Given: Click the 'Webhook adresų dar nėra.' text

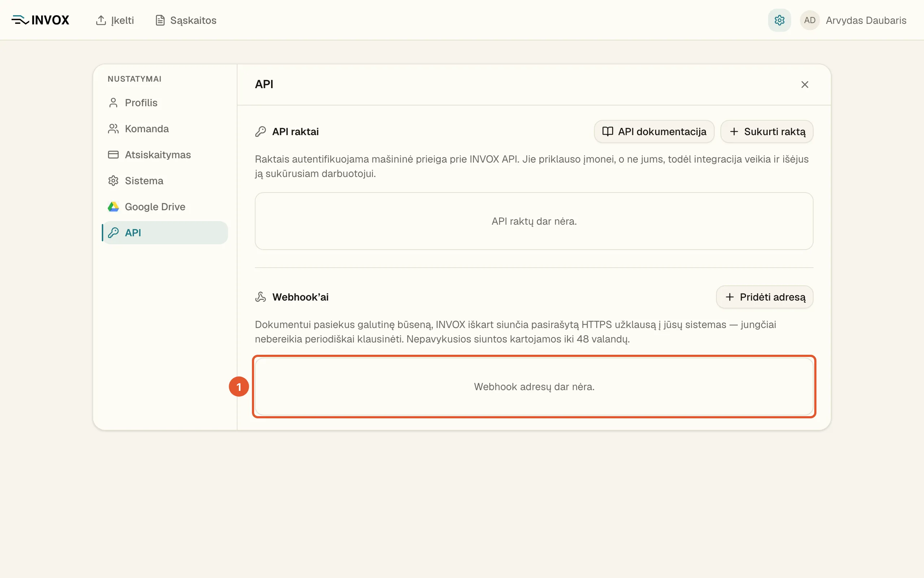Looking at the screenshot, I should pyautogui.click(x=534, y=387).
